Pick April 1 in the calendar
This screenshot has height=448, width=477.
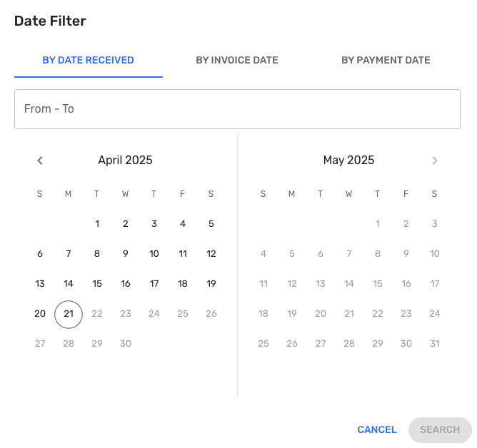point(97,224)
